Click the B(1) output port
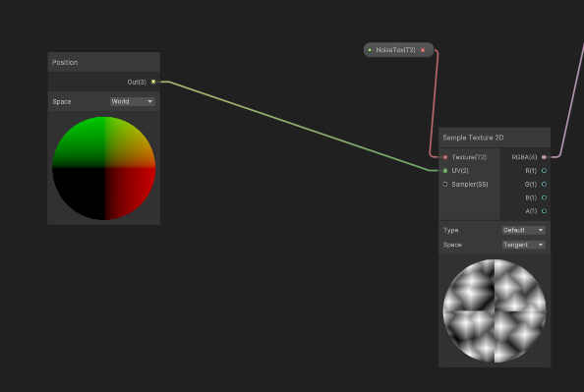The image size is (584, 392). [x=544, y=197]
